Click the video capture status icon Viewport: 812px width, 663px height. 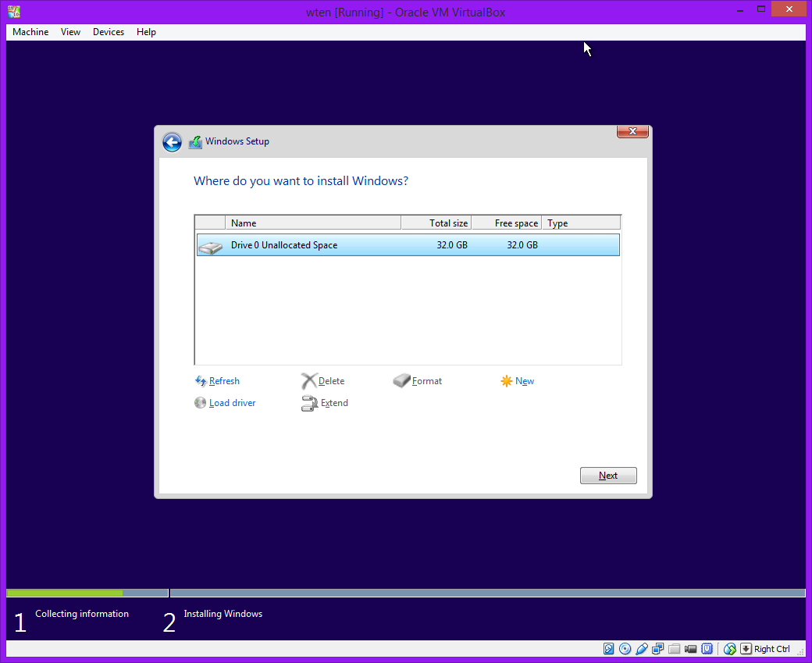tap(691, 649)
